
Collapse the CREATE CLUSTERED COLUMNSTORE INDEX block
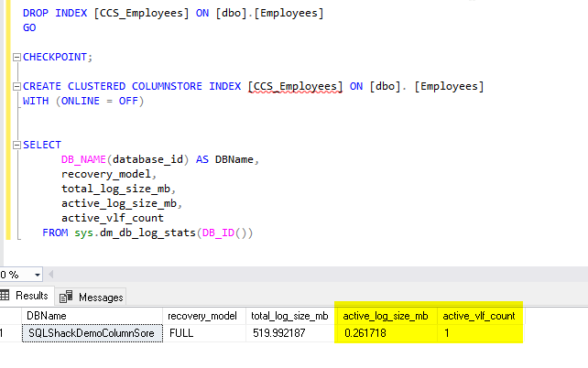point(16,87)
